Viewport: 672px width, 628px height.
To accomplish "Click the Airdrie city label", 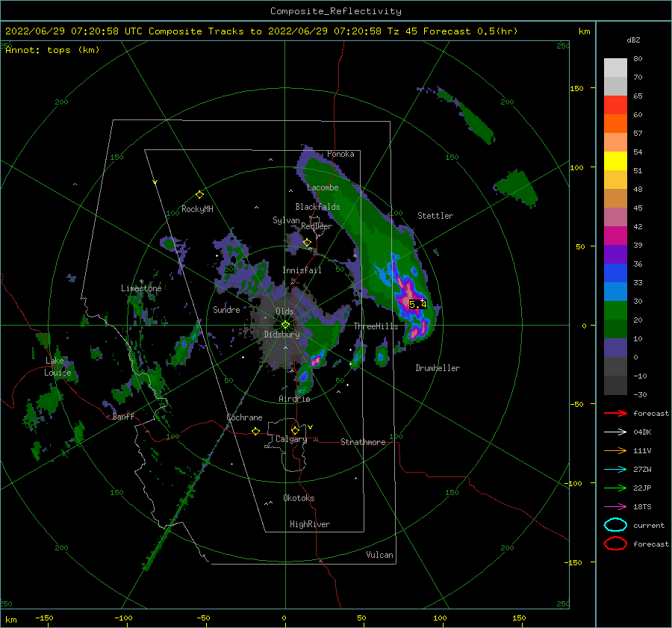I will [x=294, y=399].
